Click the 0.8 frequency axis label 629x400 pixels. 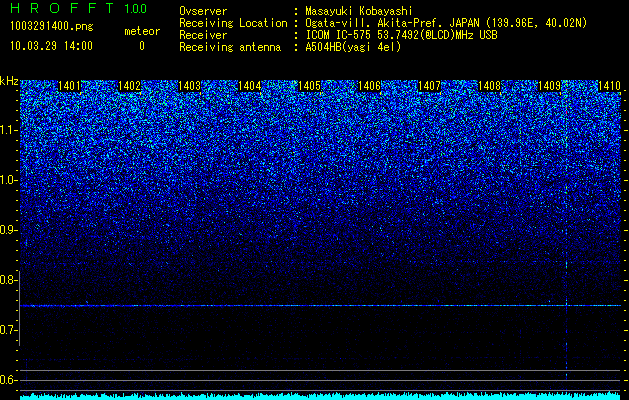click(9, 280)
